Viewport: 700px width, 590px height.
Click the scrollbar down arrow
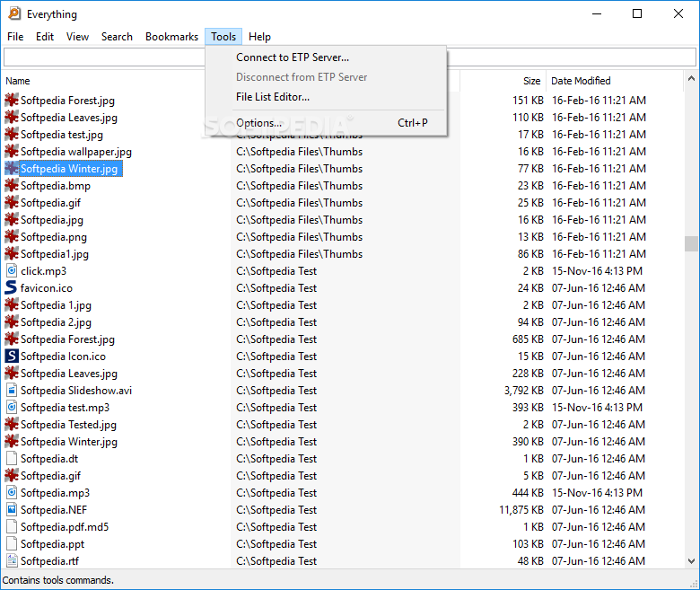tap(691, 561)
